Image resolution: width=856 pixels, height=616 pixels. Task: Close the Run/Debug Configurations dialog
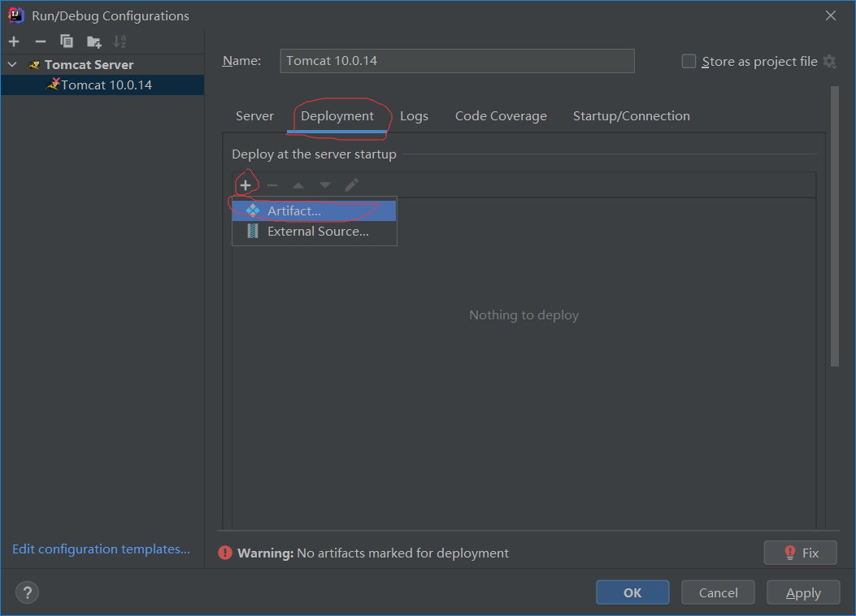pos(830,15)
